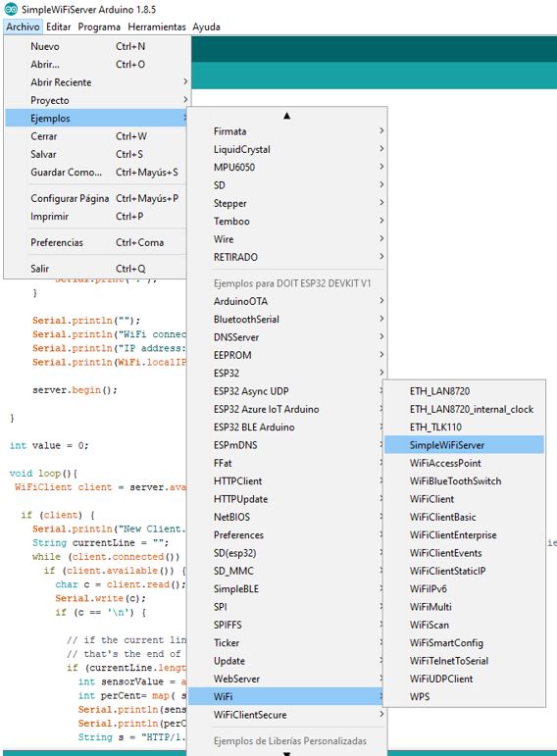Select Salvar to save the sketch
The width and height of the screenshot is (557, 756).
click(x=95, y=154)
